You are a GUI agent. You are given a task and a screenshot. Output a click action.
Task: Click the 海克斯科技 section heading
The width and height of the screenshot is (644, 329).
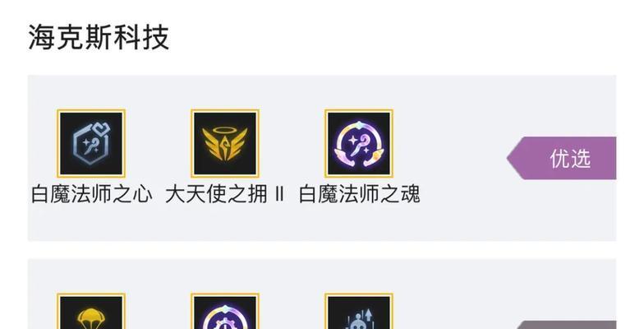click(x=99, y=38)
